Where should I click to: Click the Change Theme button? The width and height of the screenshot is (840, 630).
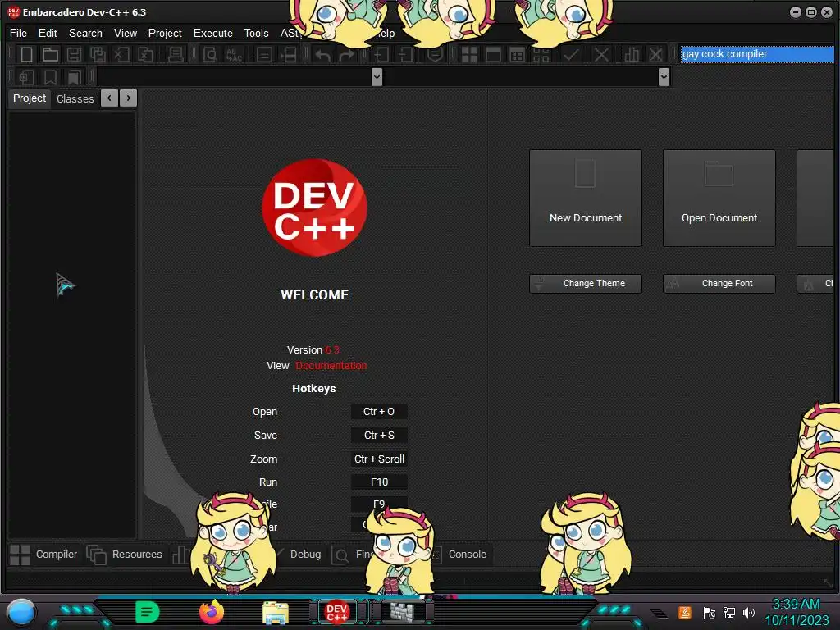coord(586,283)
